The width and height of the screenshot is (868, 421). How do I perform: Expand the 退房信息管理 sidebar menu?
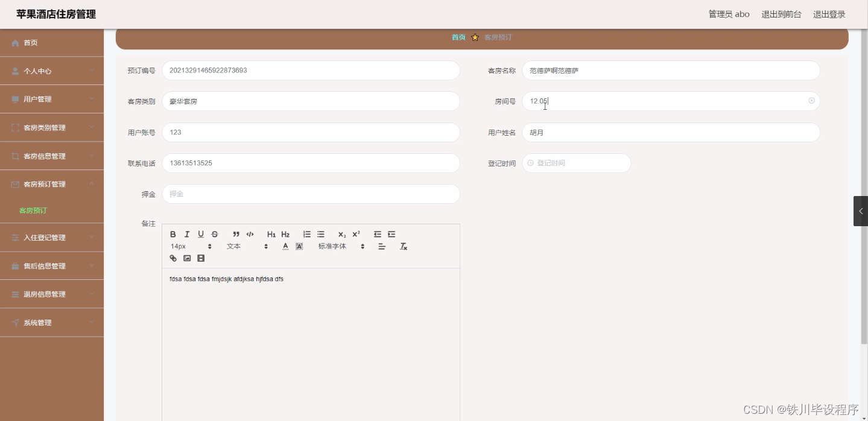click(x=52, y=294)
